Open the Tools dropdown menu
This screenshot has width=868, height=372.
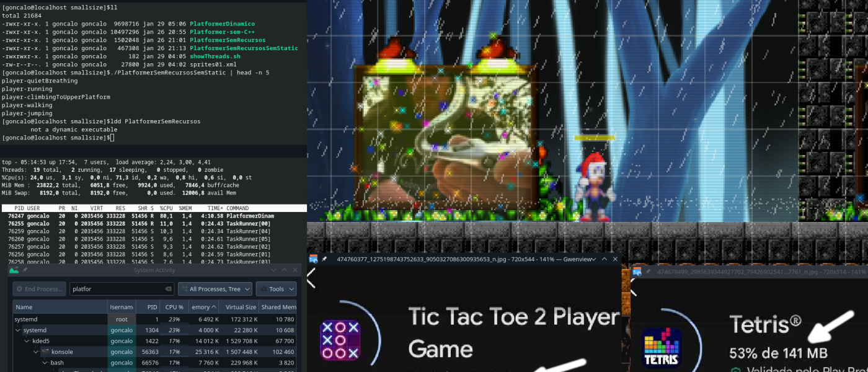click(276, 289)
